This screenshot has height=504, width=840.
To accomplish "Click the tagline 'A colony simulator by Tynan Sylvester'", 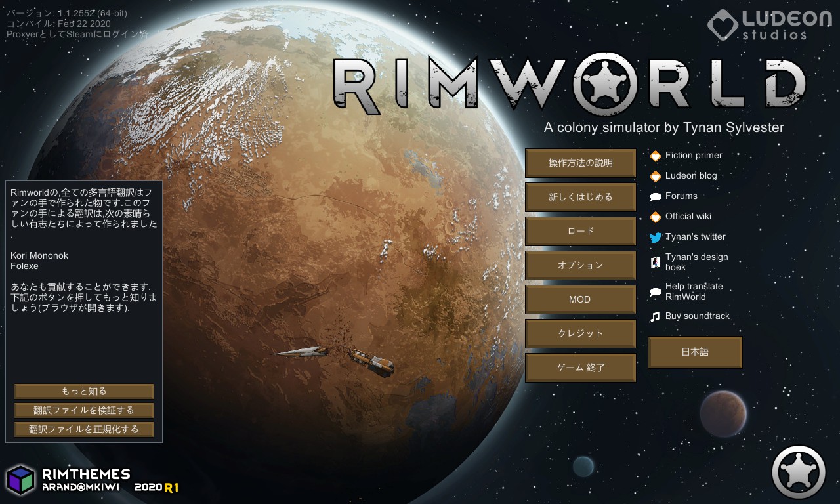I will tap(664, 128).
